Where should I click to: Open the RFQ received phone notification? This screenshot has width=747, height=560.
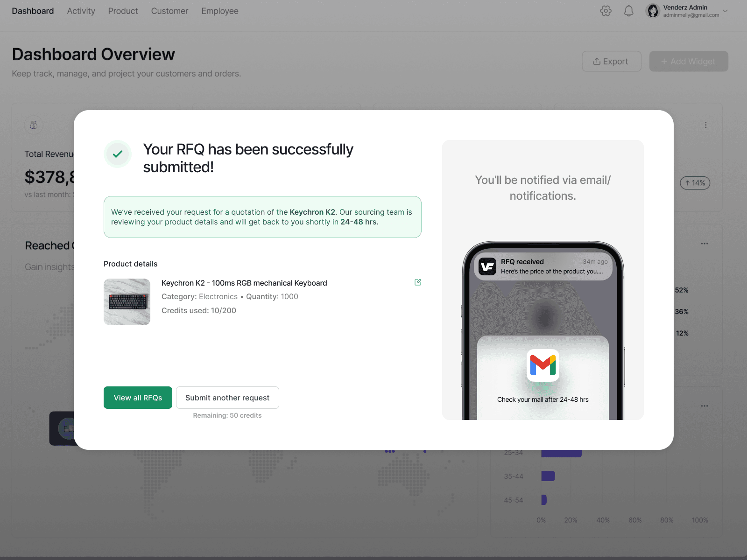pos(543,266)
